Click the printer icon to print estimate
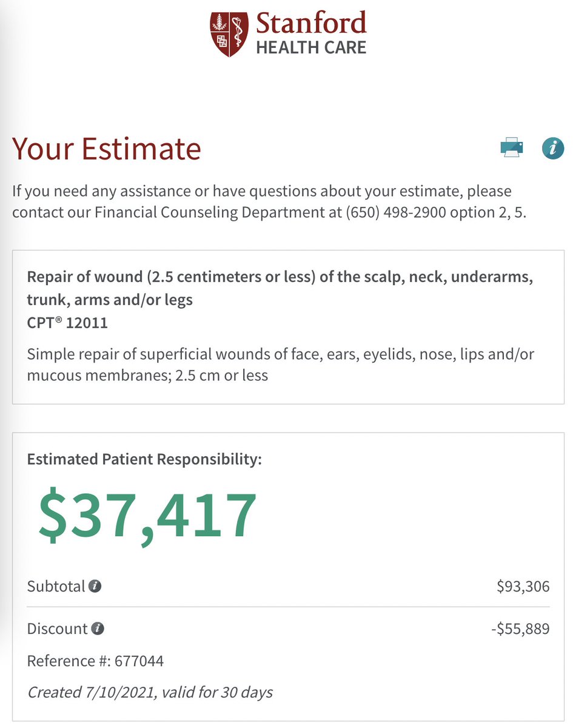Image resolution: width=573 pixels, height=728 pixels. coord(511,147)
